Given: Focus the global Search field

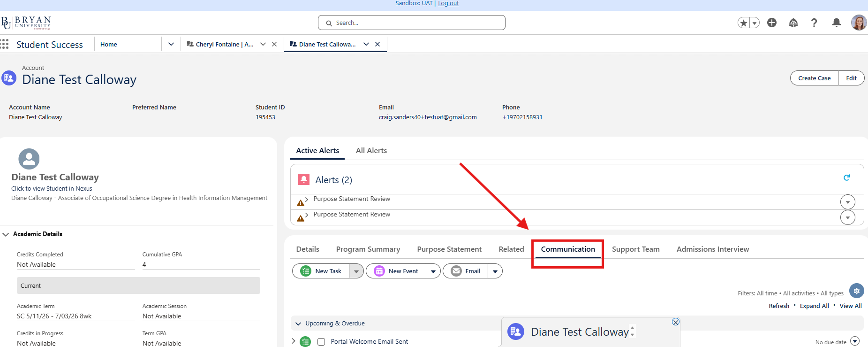Looking at the screenshot, I should coord(412,23).
